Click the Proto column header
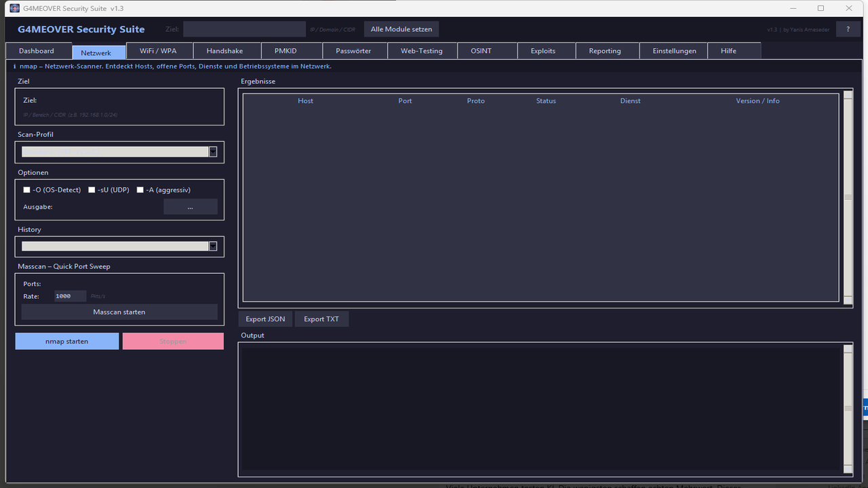This screenshot has height=488, width=868. 475,101
